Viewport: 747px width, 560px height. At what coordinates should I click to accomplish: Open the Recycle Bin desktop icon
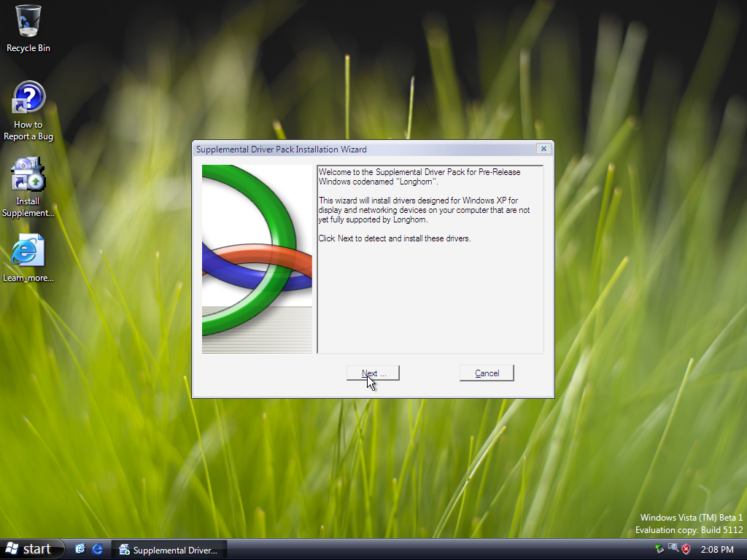28,28
